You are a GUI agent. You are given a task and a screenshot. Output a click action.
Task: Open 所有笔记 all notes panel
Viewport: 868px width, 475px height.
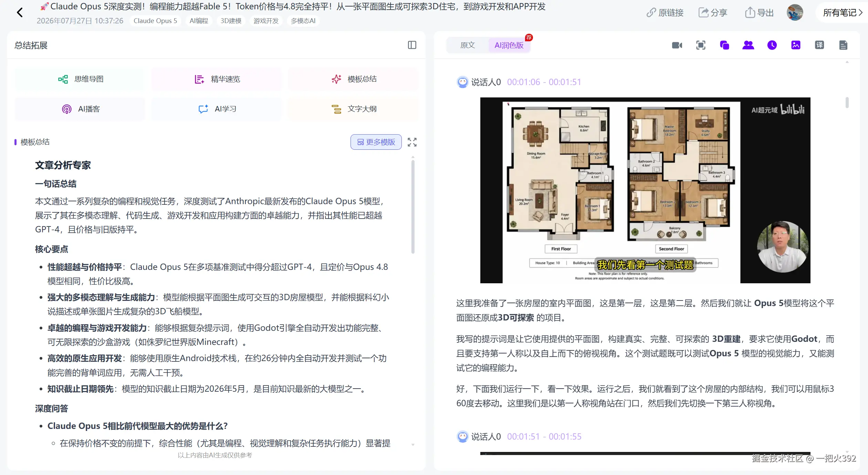(842, 13)
